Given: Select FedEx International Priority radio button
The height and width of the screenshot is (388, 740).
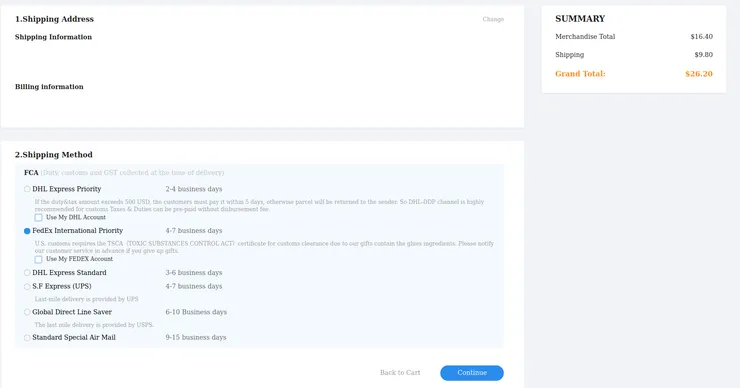Looking at the screenshot, I should (27, 231).
